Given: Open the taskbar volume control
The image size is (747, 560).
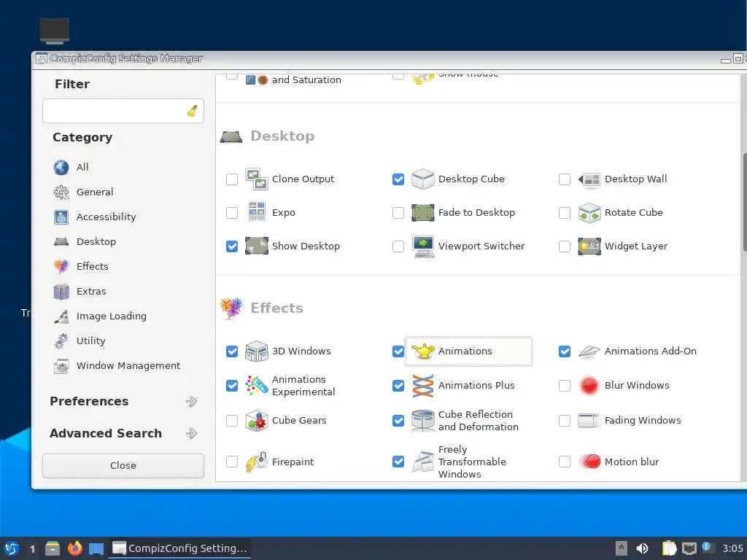Looking at the screenshot, I should [642, 548].
